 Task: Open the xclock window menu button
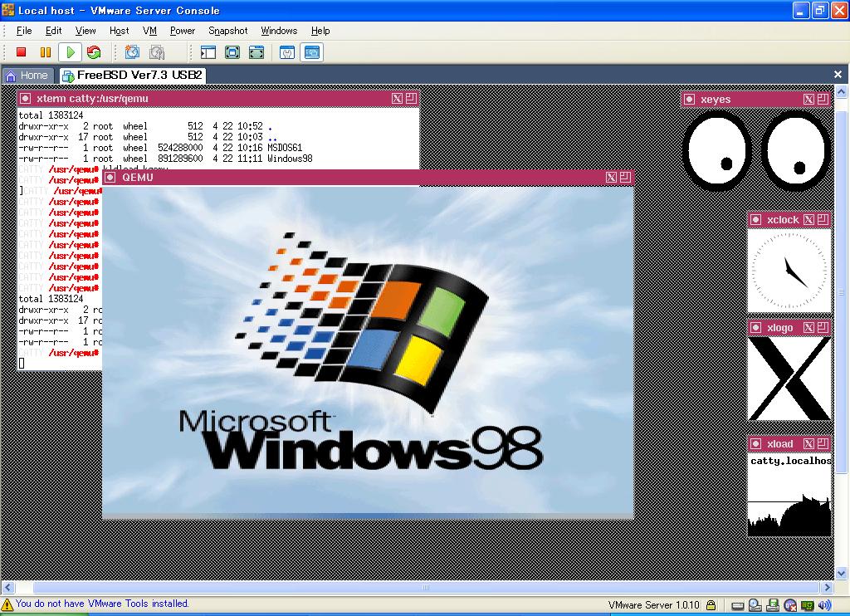[x=755, y=220]
